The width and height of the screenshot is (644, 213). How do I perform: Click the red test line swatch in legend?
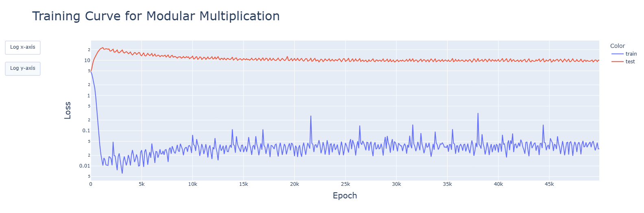[617, 62]
